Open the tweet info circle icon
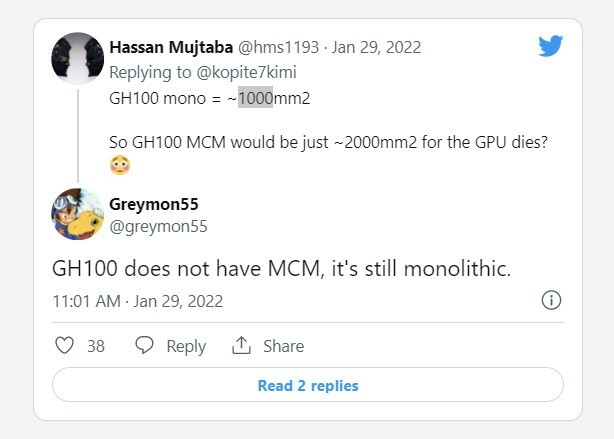This screenshot has width=614, height=439. [550, 300]
